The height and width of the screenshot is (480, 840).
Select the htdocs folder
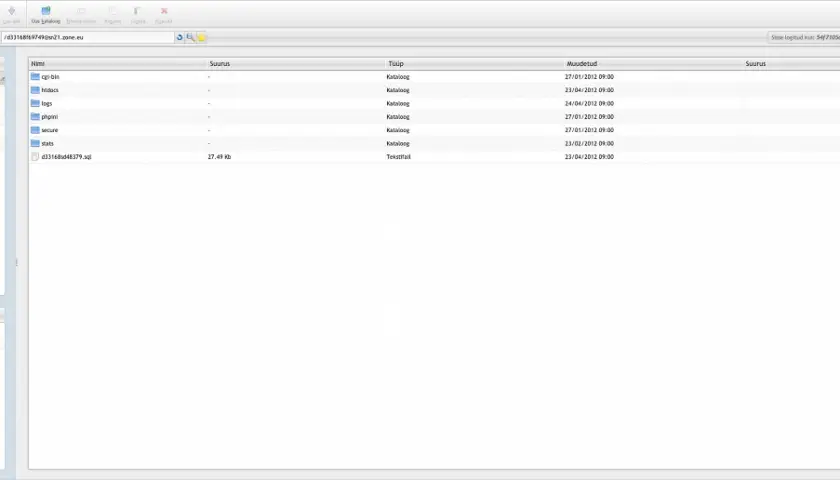50,90
